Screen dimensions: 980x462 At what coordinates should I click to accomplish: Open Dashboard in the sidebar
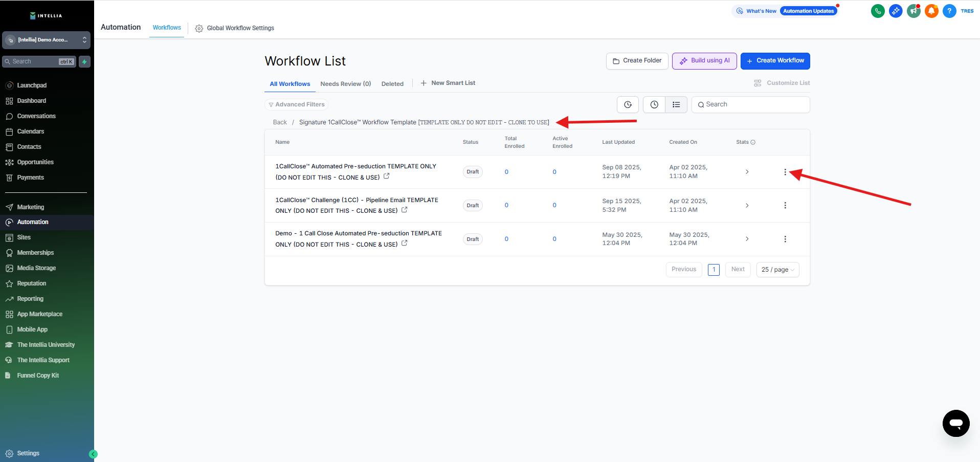(32, 101)
